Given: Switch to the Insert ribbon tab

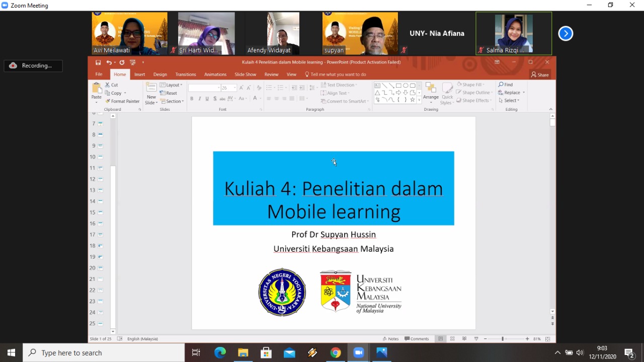Looking at the screenshot, I should [x=139, y=75].
